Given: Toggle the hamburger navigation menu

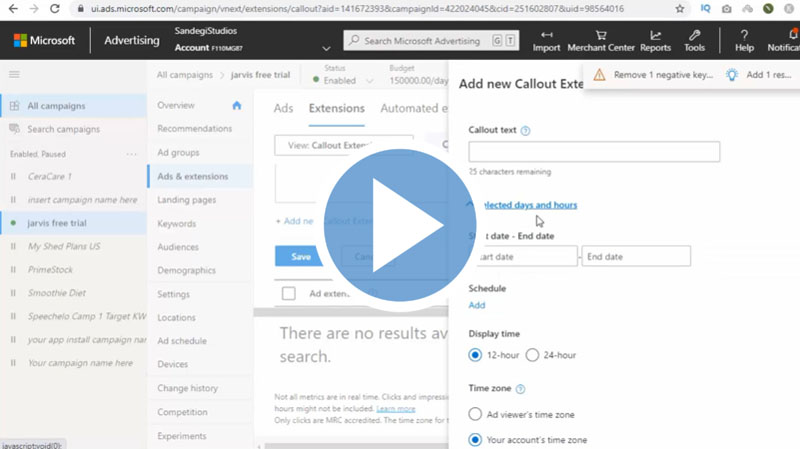Looking at the screenshot, I should click(14, 74).
